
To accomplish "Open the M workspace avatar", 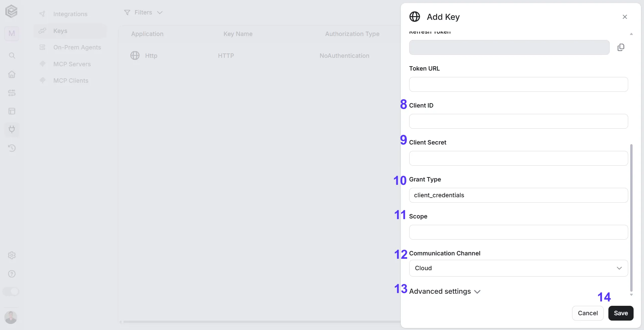I will pos(12,34).
